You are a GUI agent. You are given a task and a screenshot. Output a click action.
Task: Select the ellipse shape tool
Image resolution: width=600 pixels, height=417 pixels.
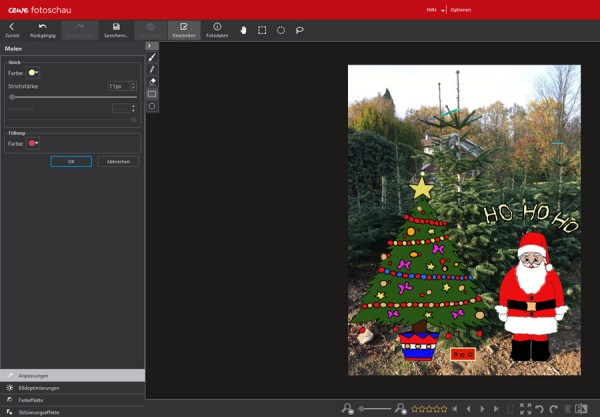coord(152,106)
